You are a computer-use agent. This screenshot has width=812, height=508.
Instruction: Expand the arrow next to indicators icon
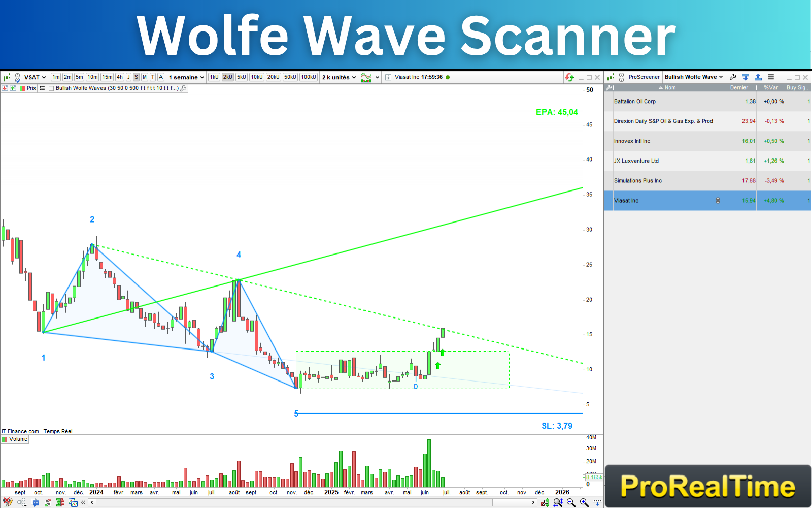point(377,77)
